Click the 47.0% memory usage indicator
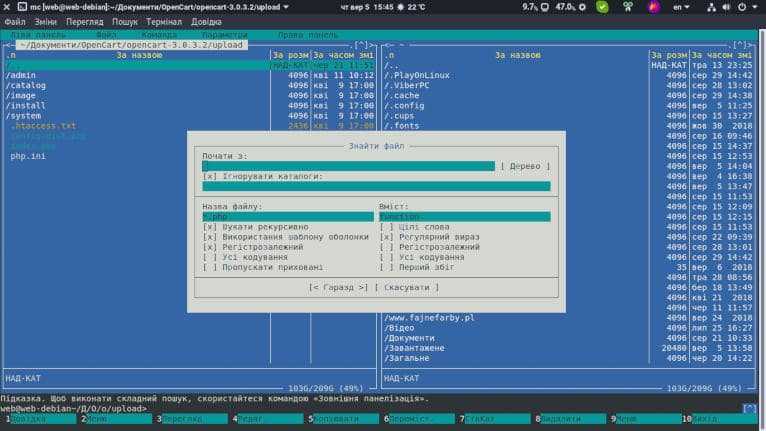The image size is (766, 431). tap(571, 7)
